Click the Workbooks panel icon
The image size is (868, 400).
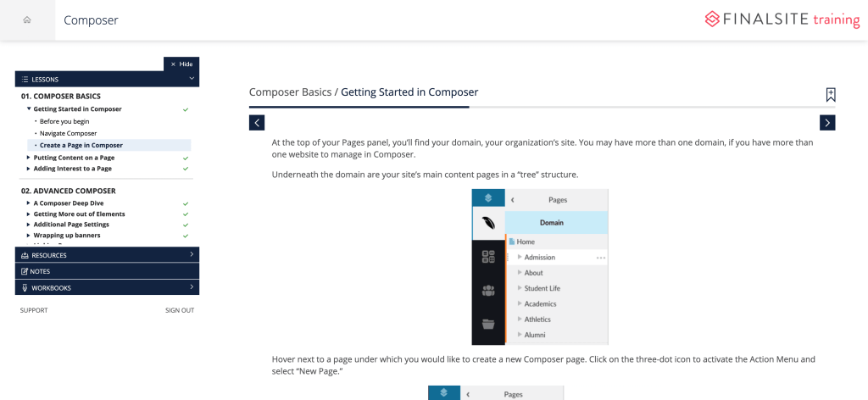coord(25,288)
